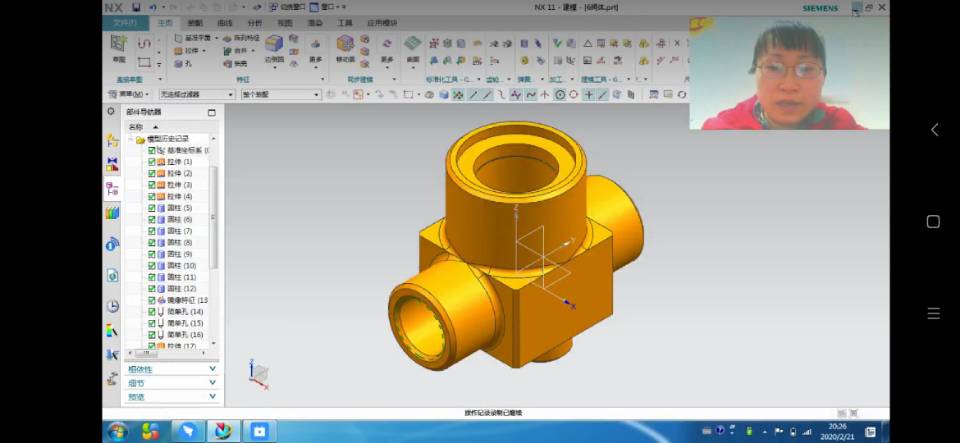
Task: Click the 文件(F) File button
Action: 125,22
